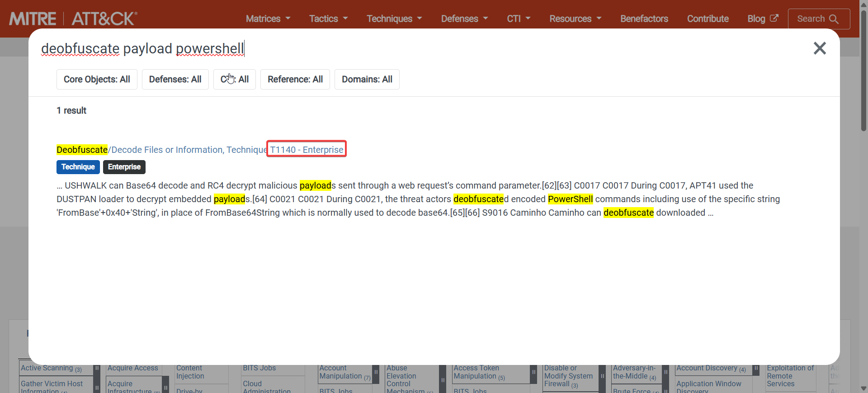Viewport: 868px width, 393px height.
Task: Click the "1 result" count text
Action: tap(71, 110)
